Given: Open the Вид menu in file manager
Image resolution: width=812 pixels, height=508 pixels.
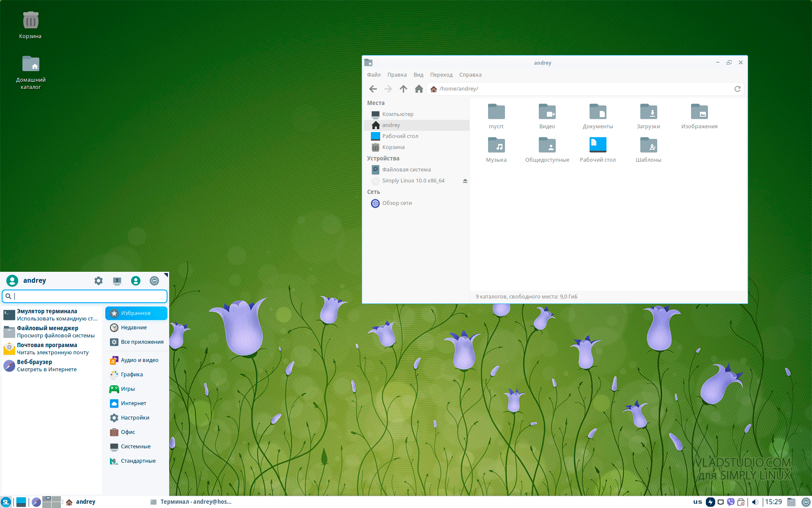Looking at the screenshot, I should point(418,75).
